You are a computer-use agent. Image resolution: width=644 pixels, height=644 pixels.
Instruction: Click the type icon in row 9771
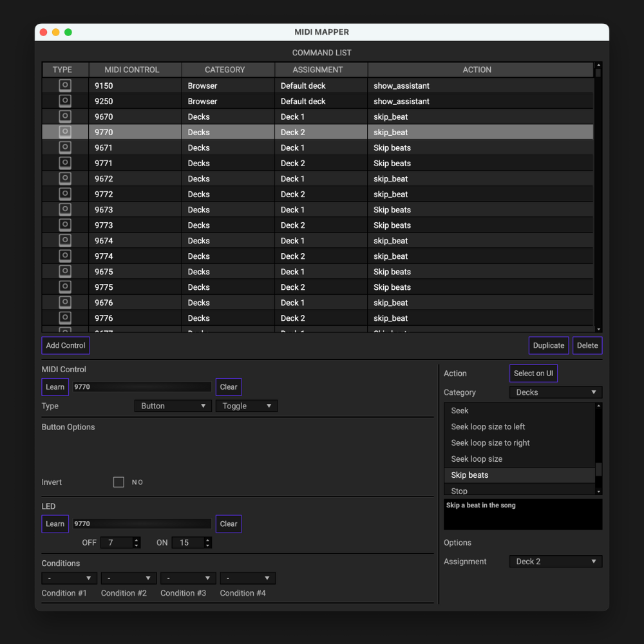[65, 163]
